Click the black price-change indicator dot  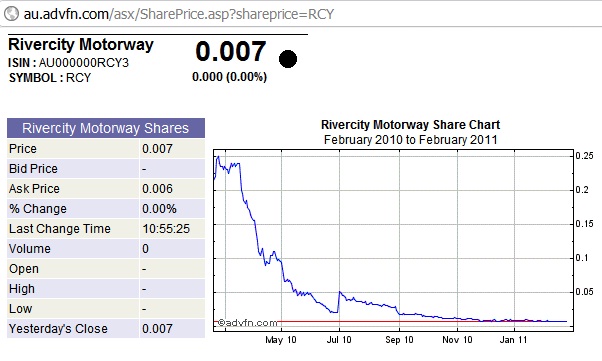(x=288, y=59)
